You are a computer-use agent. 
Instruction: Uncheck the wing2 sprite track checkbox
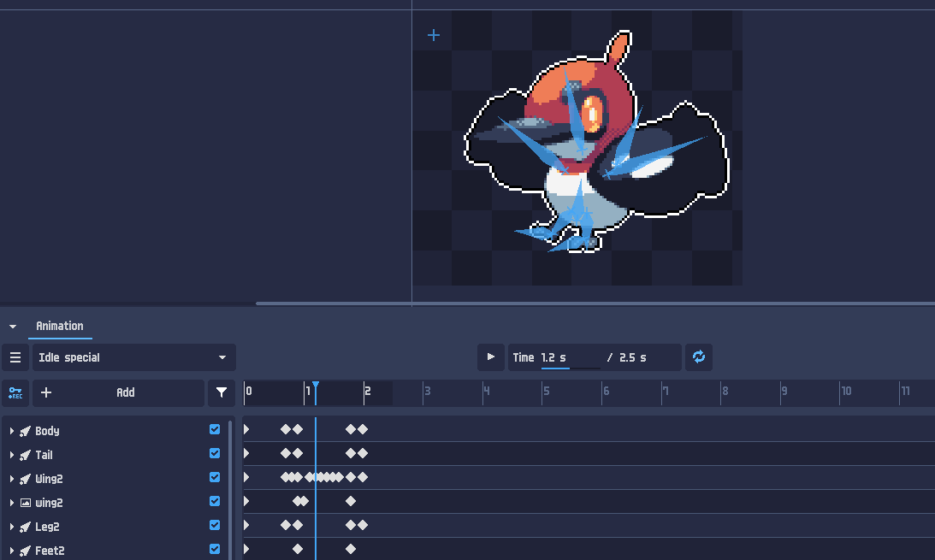pyautogui.click(x=215, y=501)
